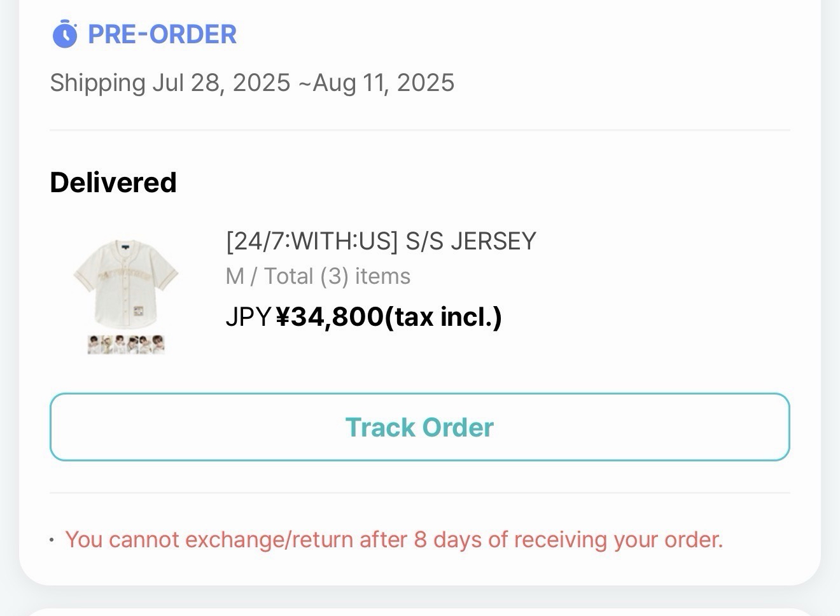Screen dimensions: 840x616
Task: Tap the next order card at the bottom edge
Action: point(420,612)
